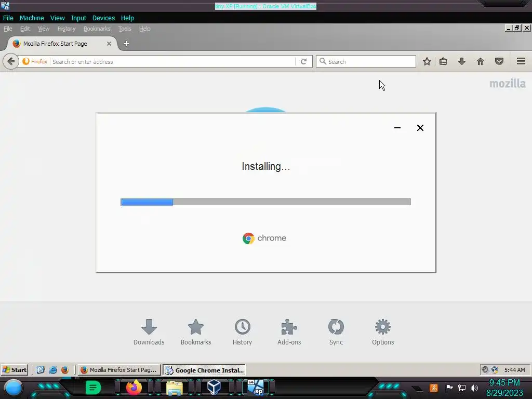Open VirtualBox Help menu
This screenshot has width=532, height=399.
tap(127, 18)
